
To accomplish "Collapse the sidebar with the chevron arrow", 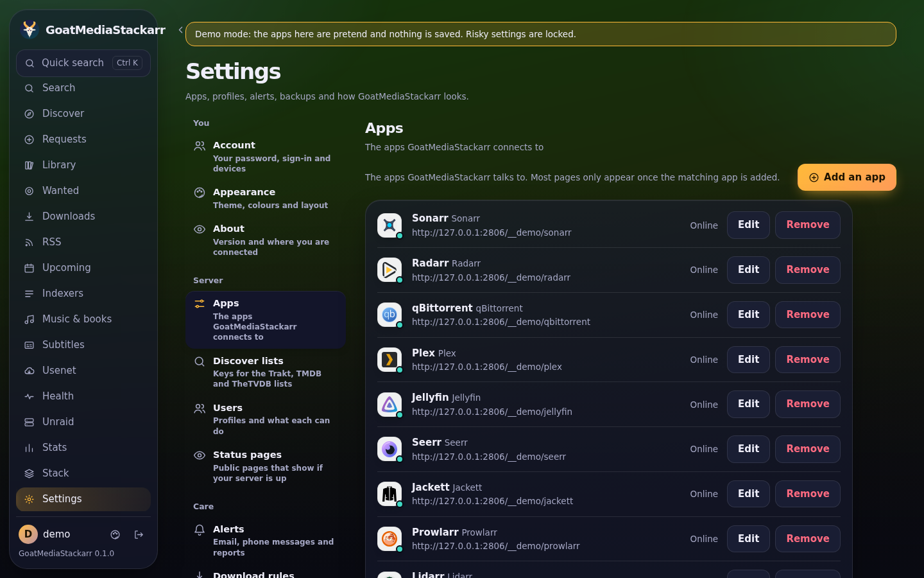I will tap(181, 30).
